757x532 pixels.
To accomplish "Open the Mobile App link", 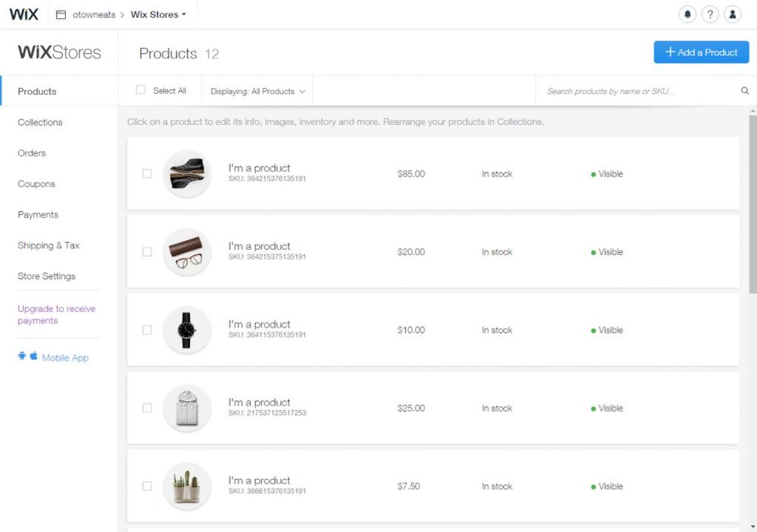I will pyautogui.click(x=65, y=358).
